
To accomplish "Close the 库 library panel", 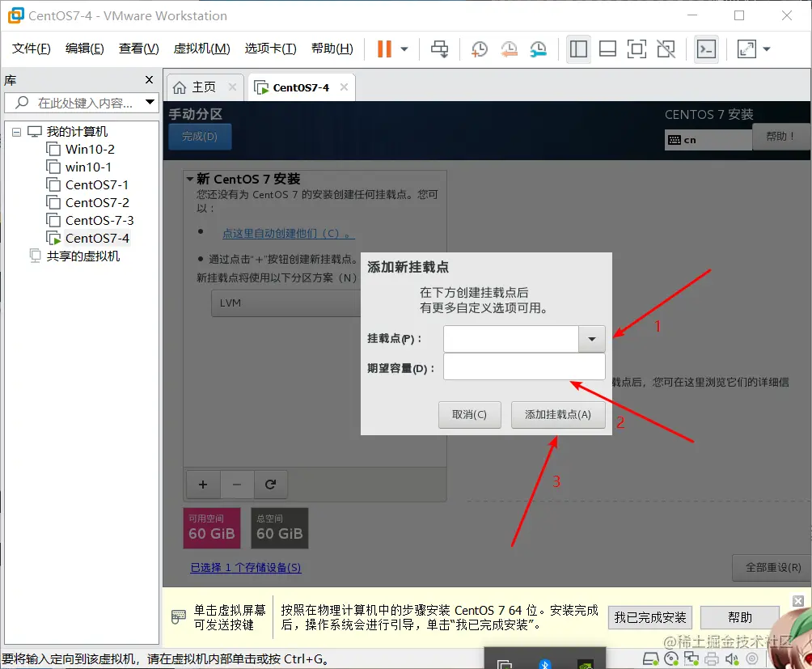I will point(149,80).
